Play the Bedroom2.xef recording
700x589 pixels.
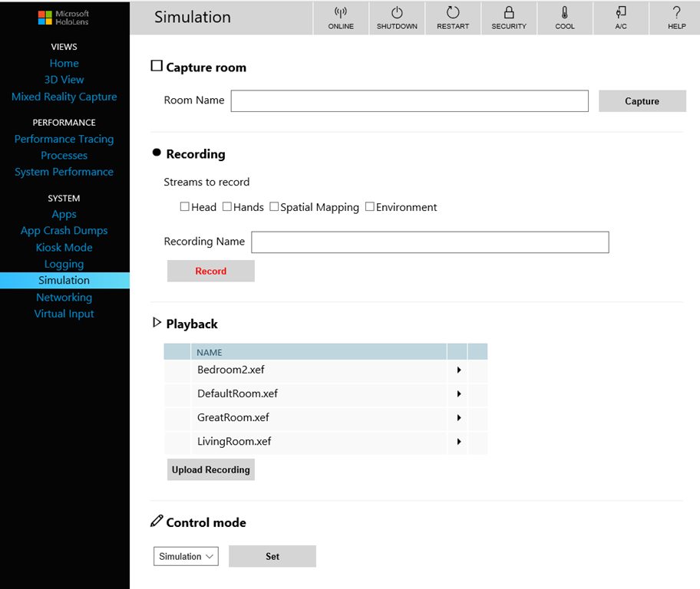click(x=458, y=370)
